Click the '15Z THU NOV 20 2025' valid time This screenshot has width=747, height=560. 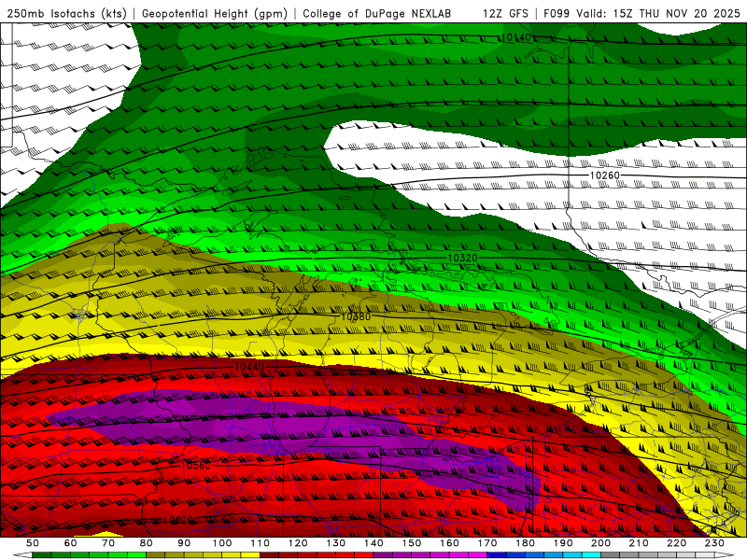[x=676, y=13]
